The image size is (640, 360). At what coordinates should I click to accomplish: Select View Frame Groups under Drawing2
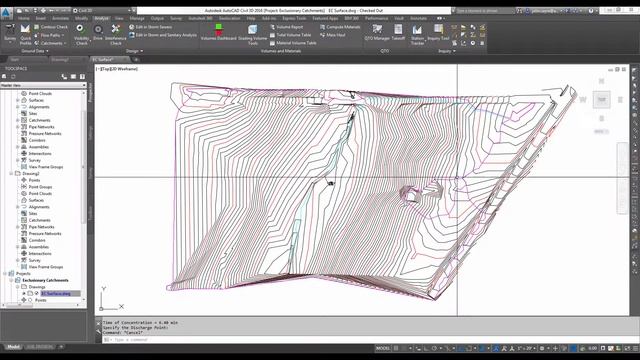[x=46, y=267]
